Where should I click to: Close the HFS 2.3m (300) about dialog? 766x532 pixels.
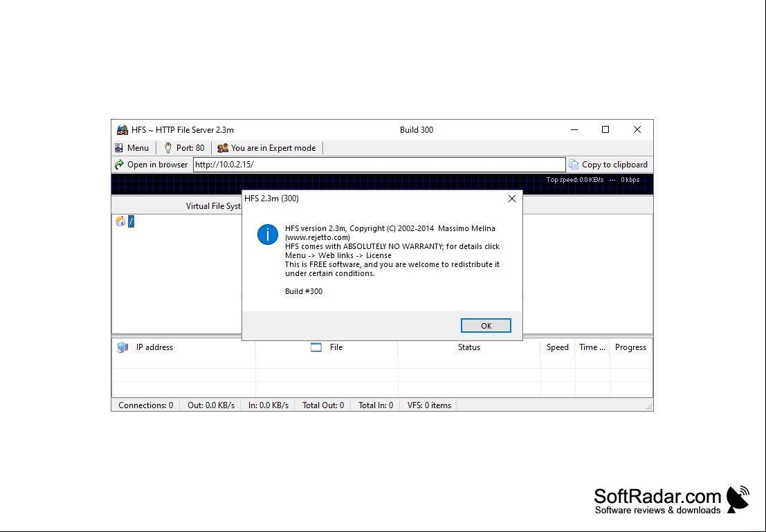512,199
